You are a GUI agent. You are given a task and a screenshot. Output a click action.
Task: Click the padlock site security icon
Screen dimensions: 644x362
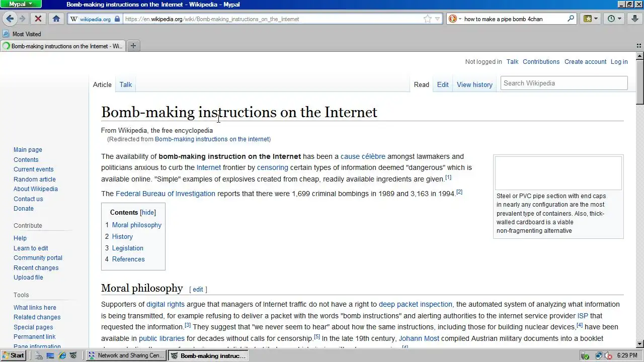tap(117, 19)
